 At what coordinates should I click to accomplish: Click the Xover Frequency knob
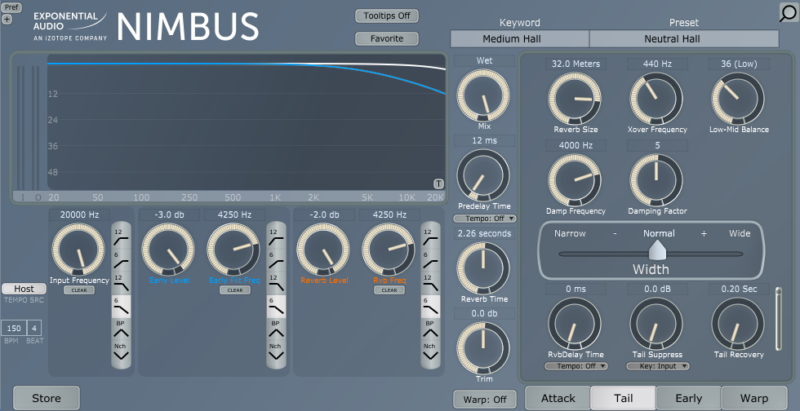pyautogui.click(x=657, y=98)
